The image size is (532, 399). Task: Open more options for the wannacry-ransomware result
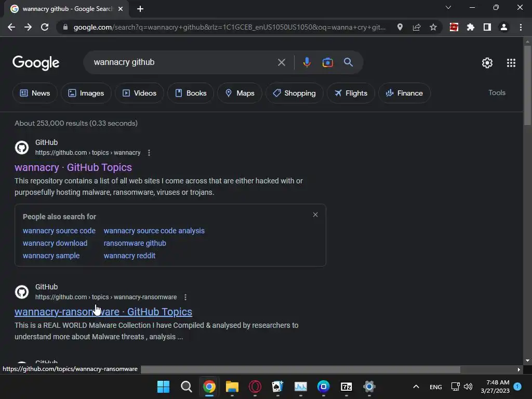(x=185, y=297)
